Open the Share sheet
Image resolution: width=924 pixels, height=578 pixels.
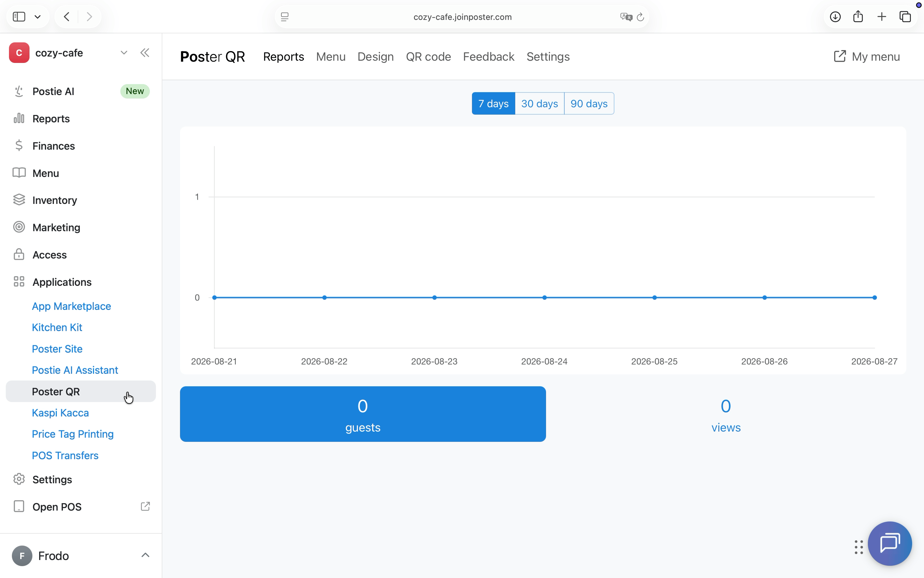[x=858, y=16]
